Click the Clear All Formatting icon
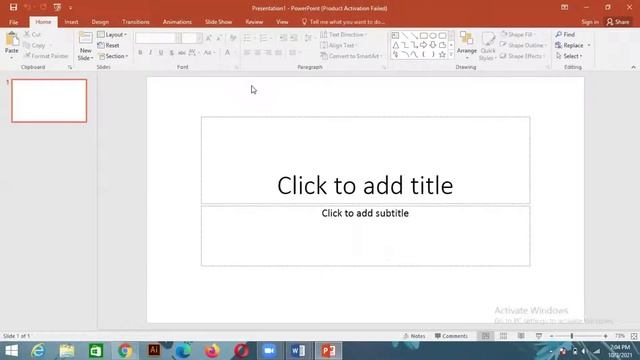This screenshot has height=360, width=640. point(233,38)
